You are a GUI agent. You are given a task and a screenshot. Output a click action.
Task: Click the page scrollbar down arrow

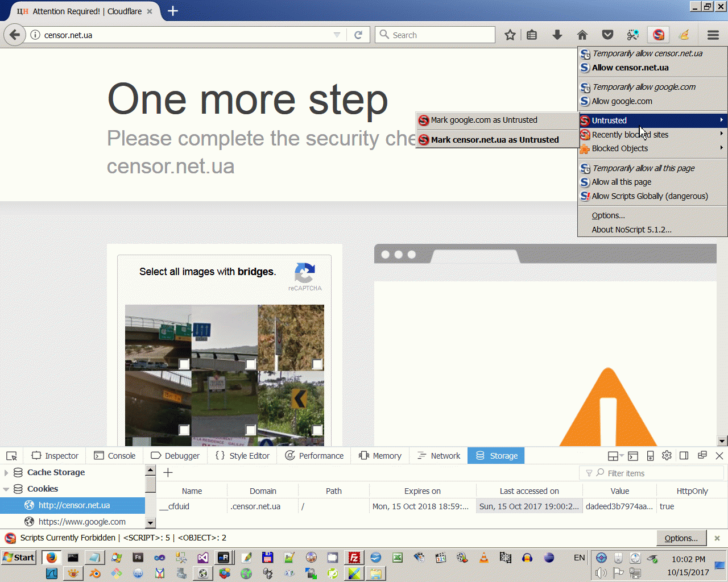pyautogui.click(x=722, y=441)
